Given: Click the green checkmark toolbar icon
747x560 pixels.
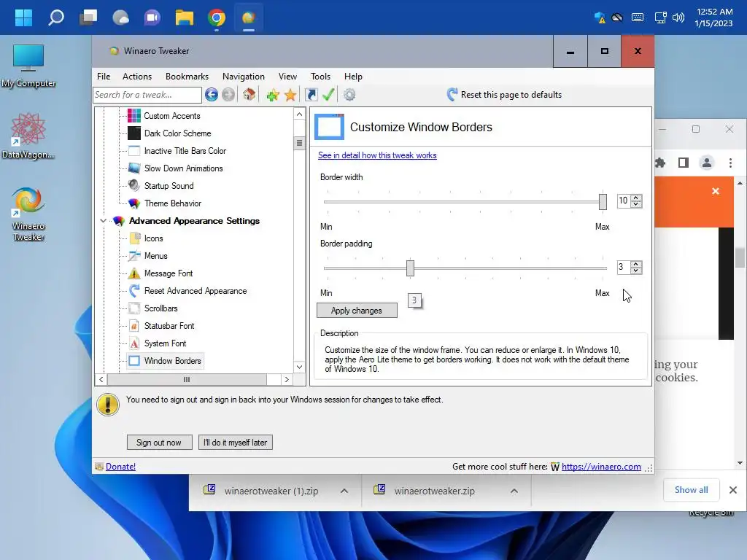Looking at the screenshot, I should [x=328, y=94].
